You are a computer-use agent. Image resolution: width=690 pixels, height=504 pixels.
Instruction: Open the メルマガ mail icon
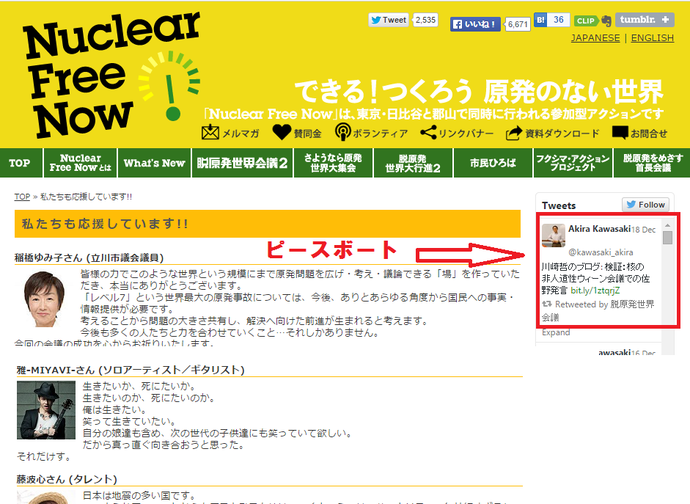click(x=210, y=132)
